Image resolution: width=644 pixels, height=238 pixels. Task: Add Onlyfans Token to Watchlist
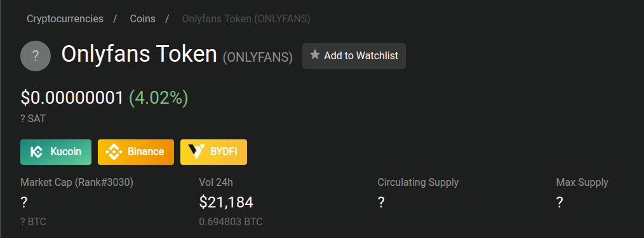click(x=354, y=56)
